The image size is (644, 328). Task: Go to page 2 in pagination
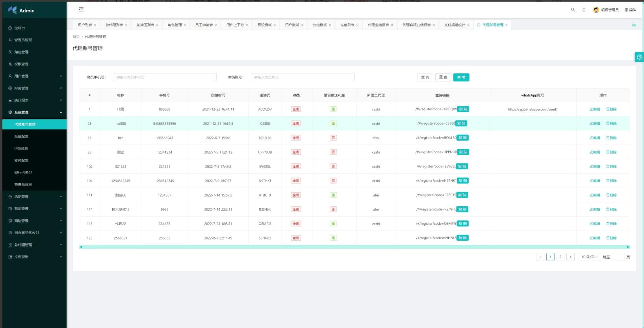[x=560, y=257]
